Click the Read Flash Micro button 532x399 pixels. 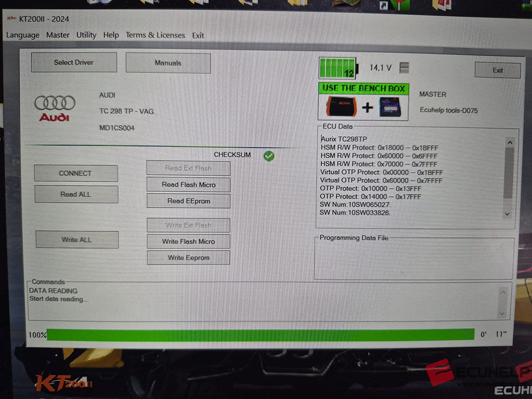[x=188, y=185]
